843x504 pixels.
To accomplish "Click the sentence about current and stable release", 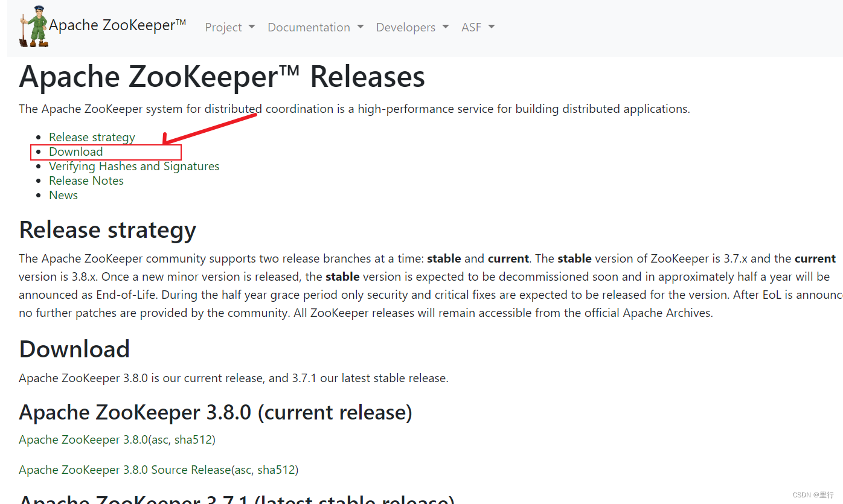I will (x=234, y=378).
